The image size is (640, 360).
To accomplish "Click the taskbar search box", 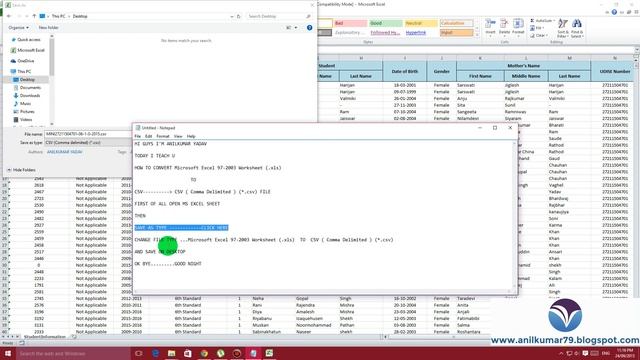I will tap(73, 353).
